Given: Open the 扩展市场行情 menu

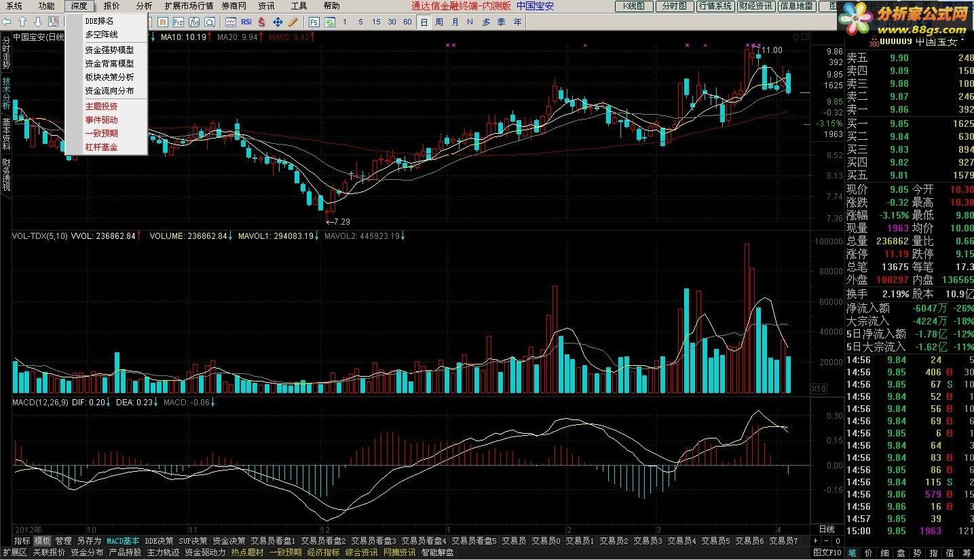Looking at the screenshot, I should click(189, 5).
